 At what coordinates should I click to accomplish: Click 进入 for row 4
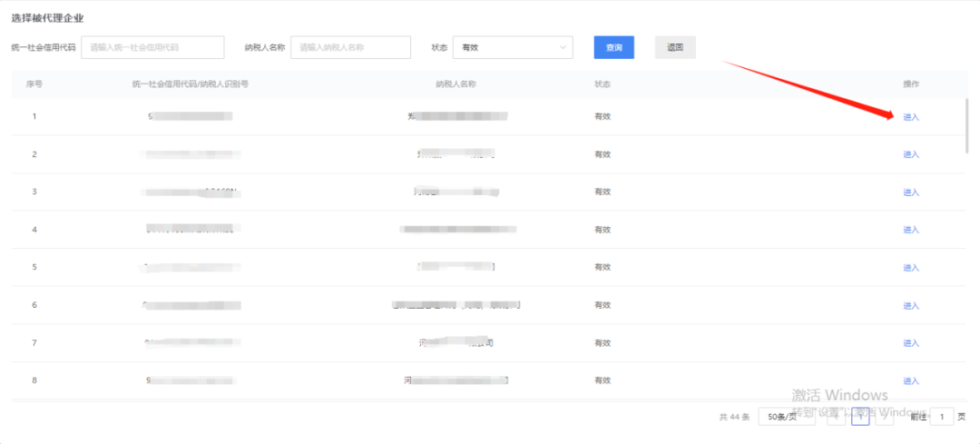(x=911, y=230)
